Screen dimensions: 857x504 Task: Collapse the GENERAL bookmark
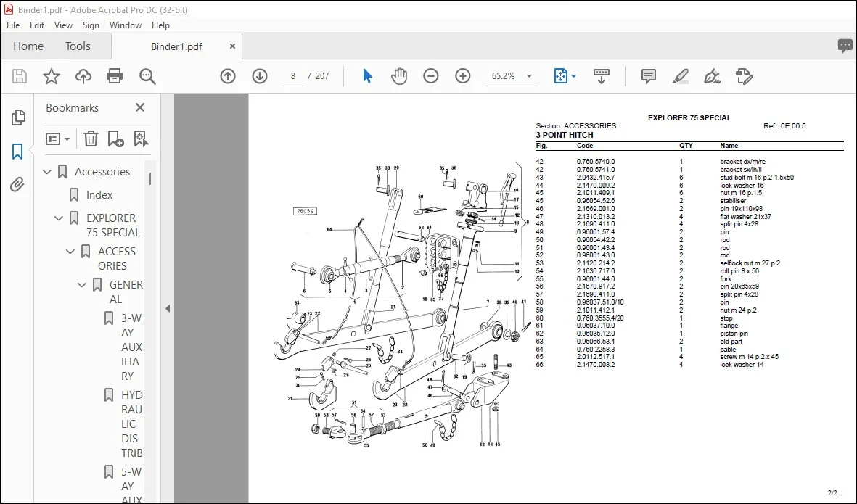81,284
